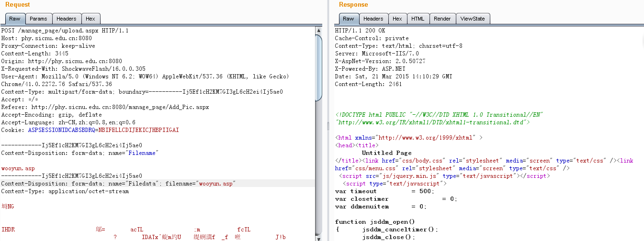Click the POST /manage_page/upload.aspx request line
The height and width of the screenshot is (241, 644).
coord(65,31)
